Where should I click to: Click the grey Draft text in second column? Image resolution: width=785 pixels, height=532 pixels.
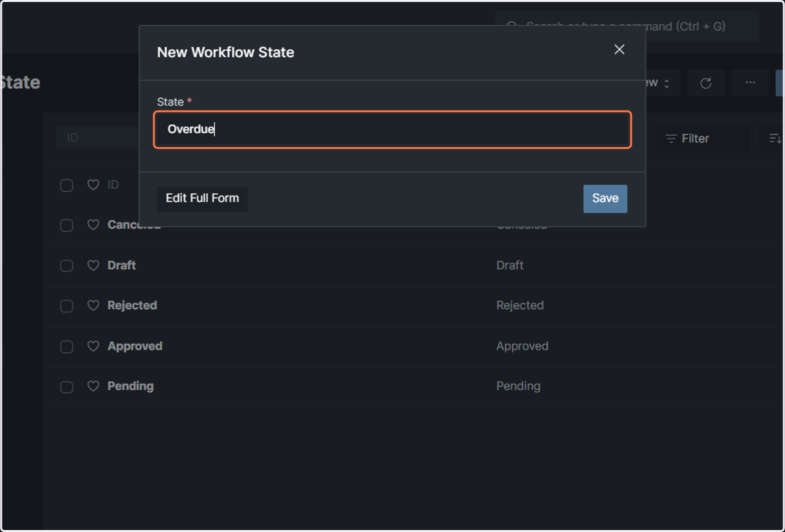(510, 265)
